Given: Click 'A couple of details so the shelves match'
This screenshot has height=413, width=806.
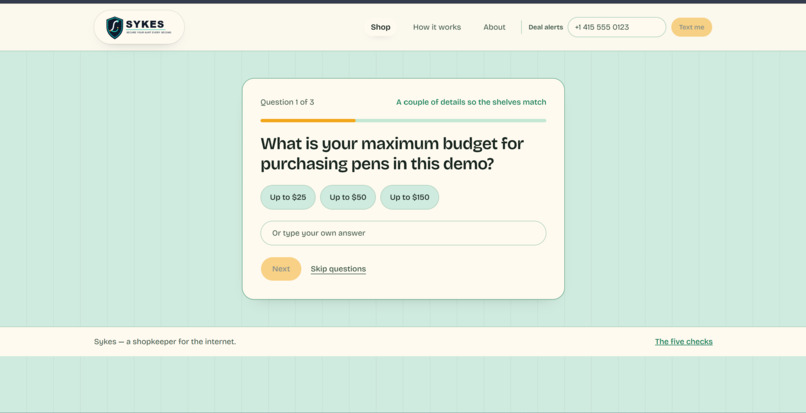Looking at the screenshot, I should [x=471, y=102].
